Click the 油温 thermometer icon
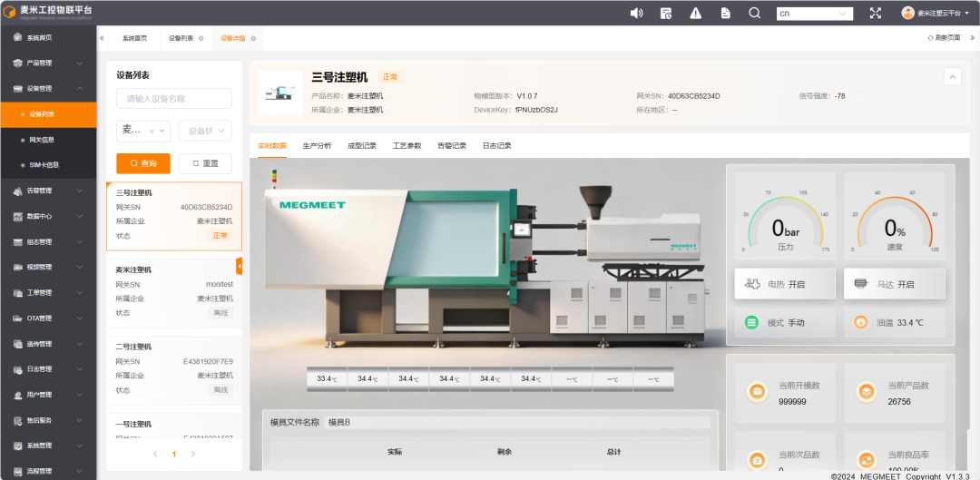 (860, 322)
